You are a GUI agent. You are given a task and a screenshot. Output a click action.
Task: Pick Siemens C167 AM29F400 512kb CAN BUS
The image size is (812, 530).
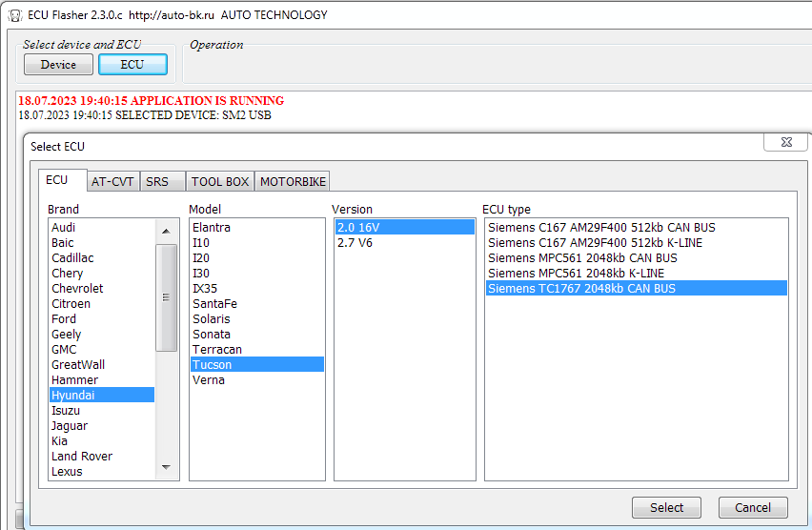tap(600, 228)
